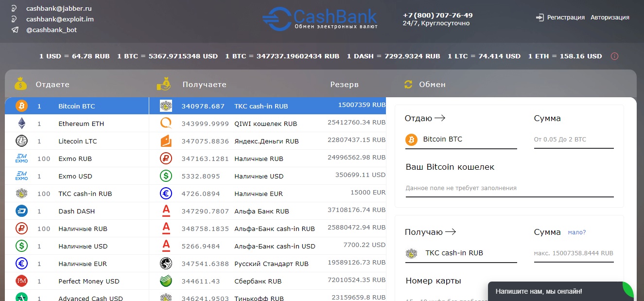The height and width of the screenshot is (301, 644).
Task: Choose QIWI кошелек RUB icon in Получаете
Action: pyautogui.click(x=166, y=124)
